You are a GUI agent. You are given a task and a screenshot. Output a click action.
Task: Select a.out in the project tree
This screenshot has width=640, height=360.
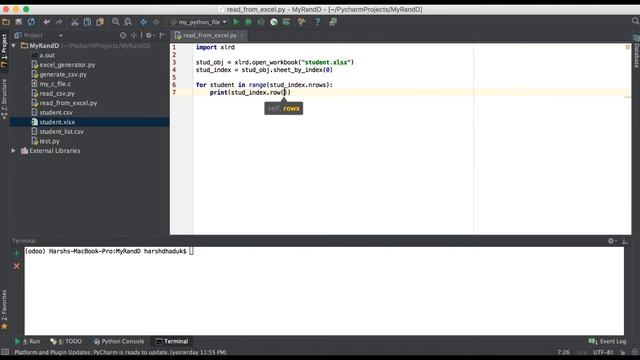47,55
